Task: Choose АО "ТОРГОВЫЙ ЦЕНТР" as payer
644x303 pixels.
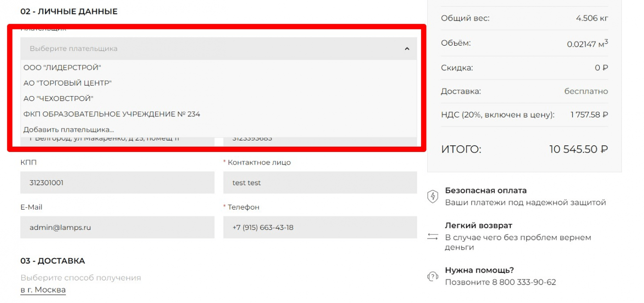Action: point(68,83)
